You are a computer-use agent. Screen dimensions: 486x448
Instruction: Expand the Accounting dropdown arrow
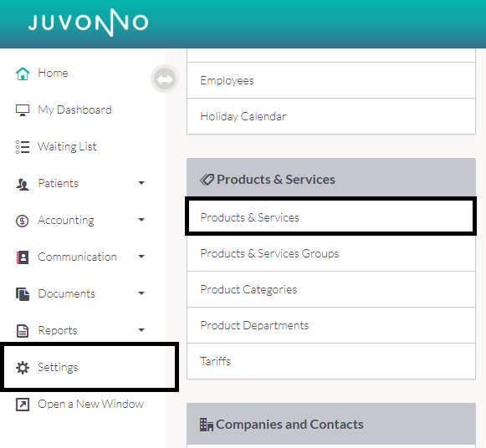[x=141, y=220]
